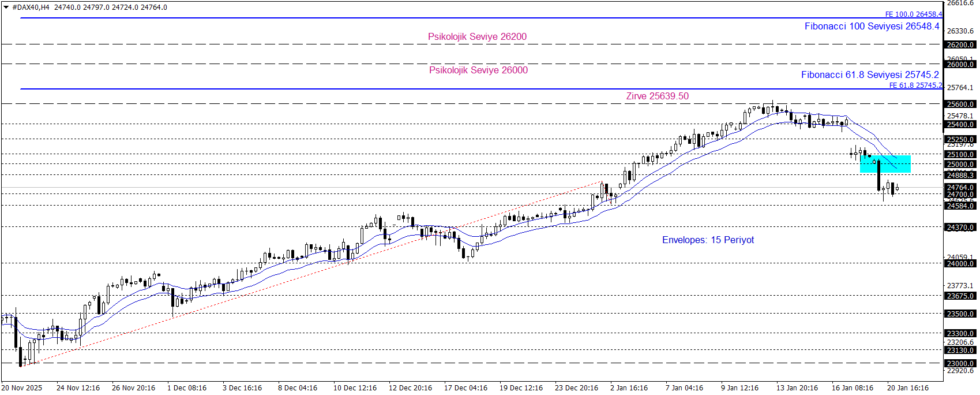Click the 22920.6 value on price scale
980x395 pixels.
click(960, 370)
